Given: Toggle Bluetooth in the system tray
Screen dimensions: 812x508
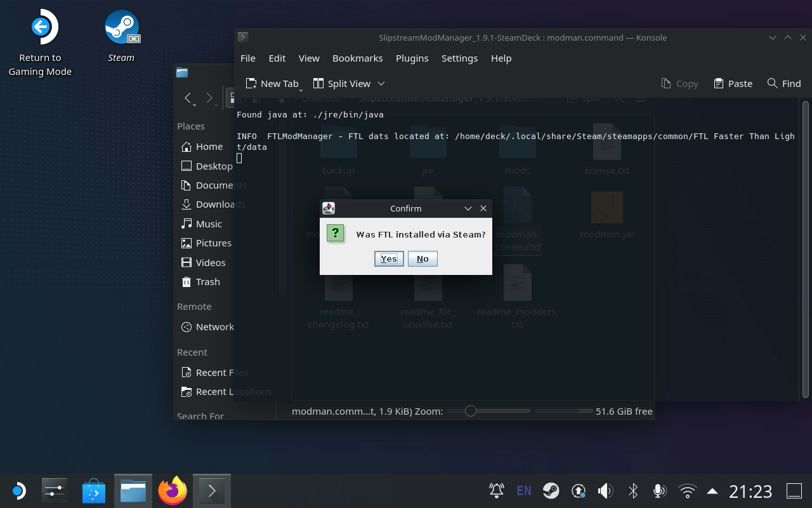Looking at the screenshot, I should (632, 490).
